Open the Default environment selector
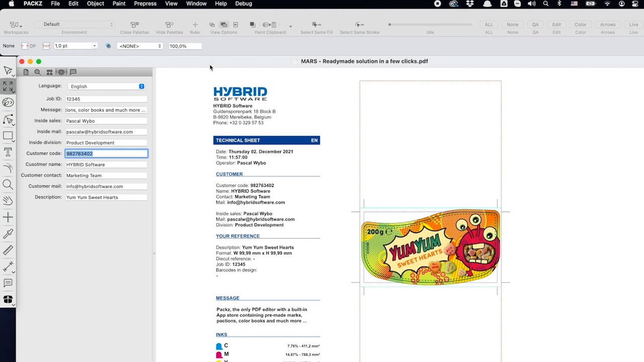 click(74, 24)
